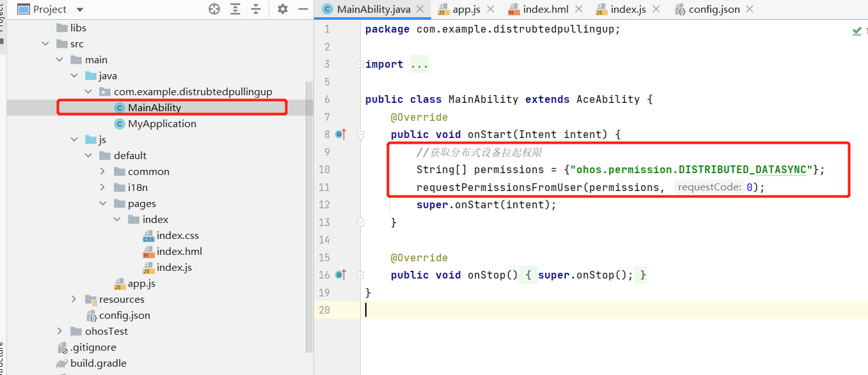Collapse the java folder

pyautogui.click(x=74, y=76)
